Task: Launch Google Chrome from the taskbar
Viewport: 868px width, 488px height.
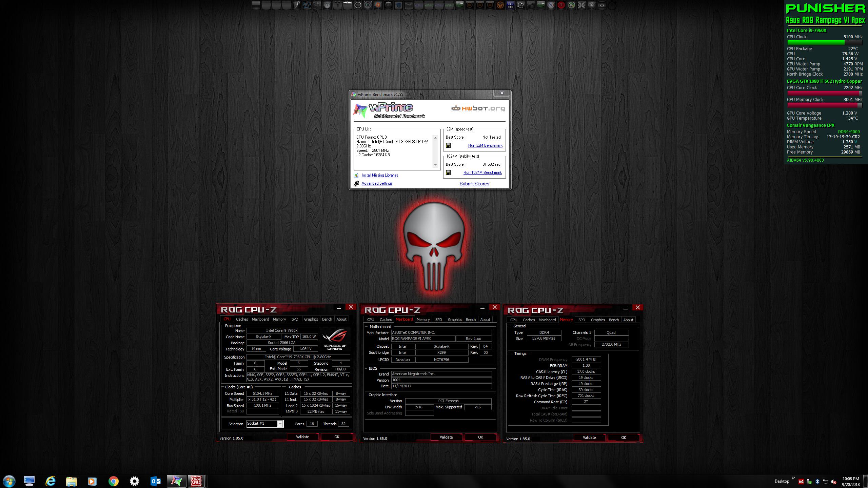Action: pyautogui.click(x=113, y=481)
